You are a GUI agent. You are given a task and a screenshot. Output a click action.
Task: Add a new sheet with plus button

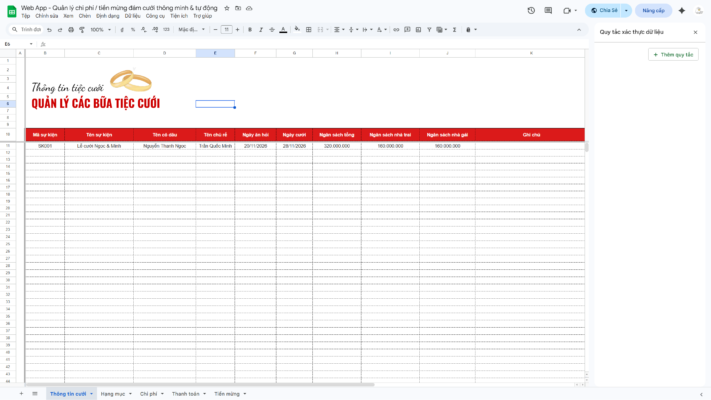21,394
